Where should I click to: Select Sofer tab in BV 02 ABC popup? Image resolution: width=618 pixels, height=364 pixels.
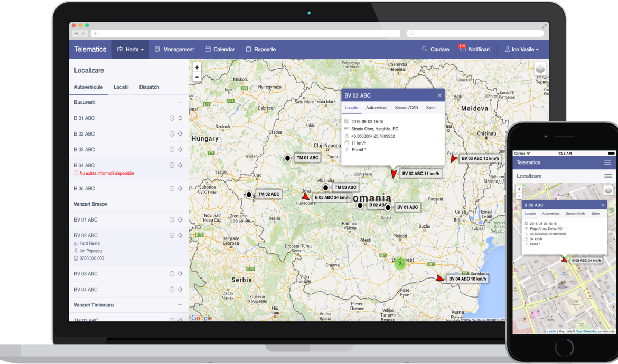[x=431, y=108]
